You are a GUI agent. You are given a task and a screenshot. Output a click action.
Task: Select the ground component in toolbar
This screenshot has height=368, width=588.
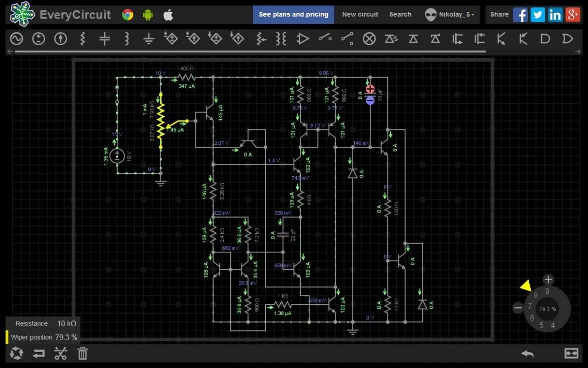tap(149, 39)
